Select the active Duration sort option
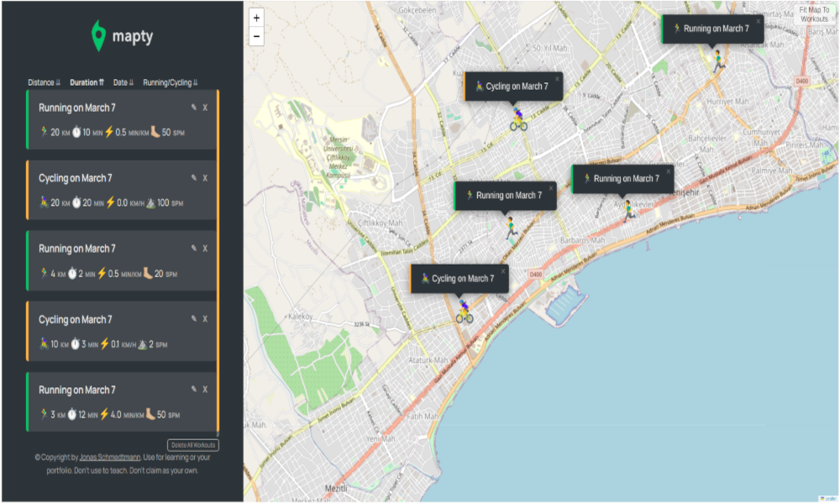Screen dimensions: 840x504 pyautogui.click(x=87, y=82)
